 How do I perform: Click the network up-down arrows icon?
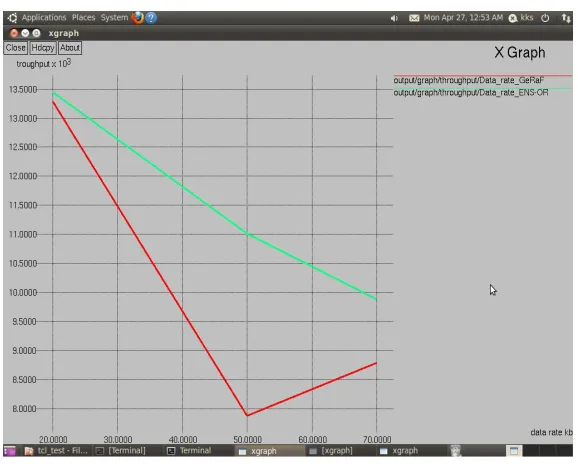click(566, 18)
